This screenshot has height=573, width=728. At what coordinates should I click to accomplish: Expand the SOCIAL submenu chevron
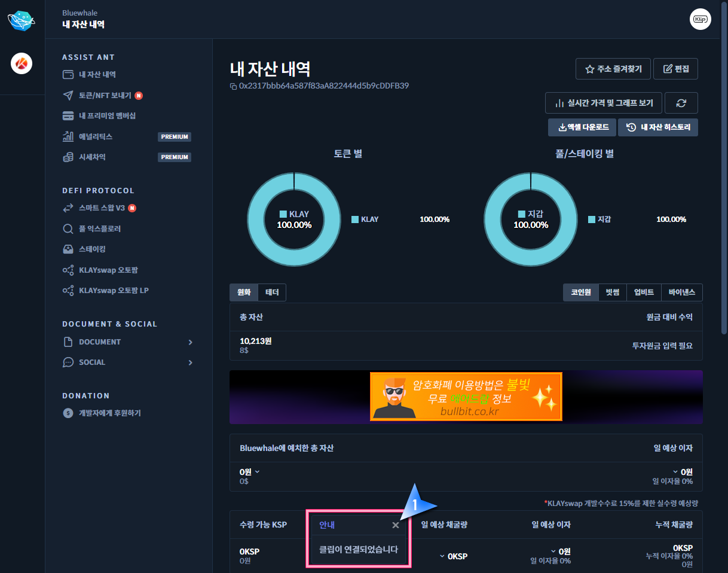pos(191,362)
